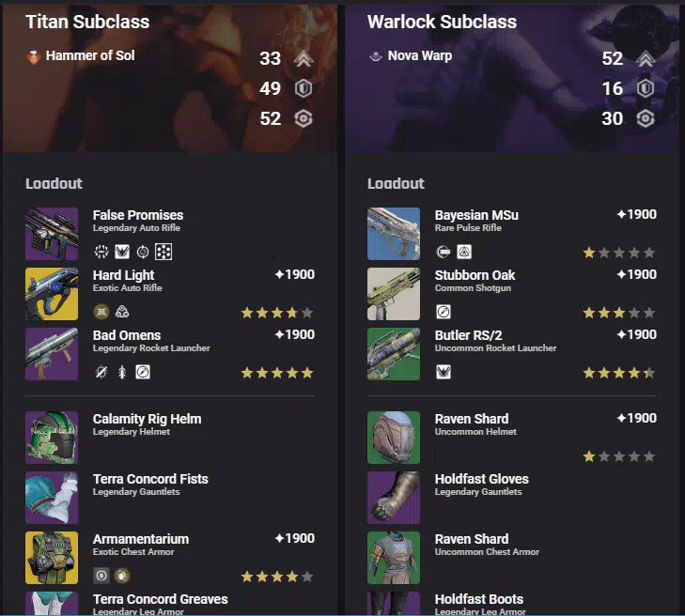Open the Calamity Rig Helm item link
Image resolution: width=685 pixels, height=616 pixels.
tap(147, 419)
